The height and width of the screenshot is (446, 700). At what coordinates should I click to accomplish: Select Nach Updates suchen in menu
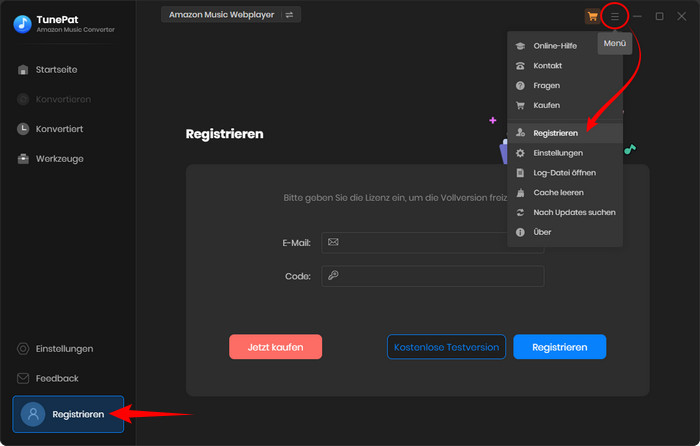574,213
